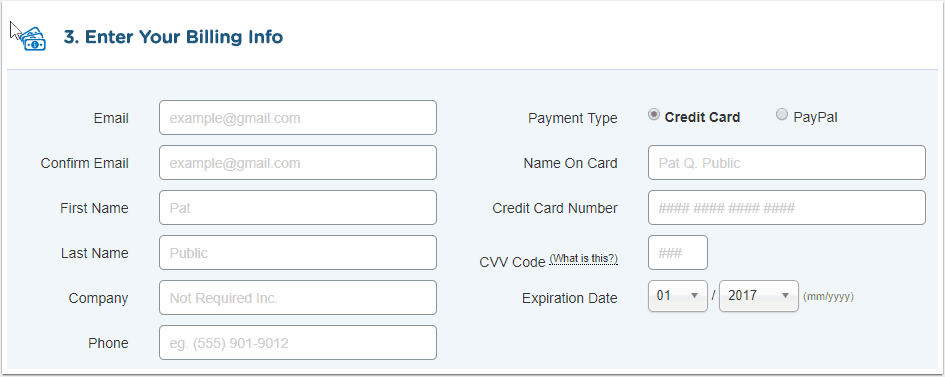The width and height of the screenshot is (945, 377).
Task: Click the First Name text box
Action: [298, 208]
